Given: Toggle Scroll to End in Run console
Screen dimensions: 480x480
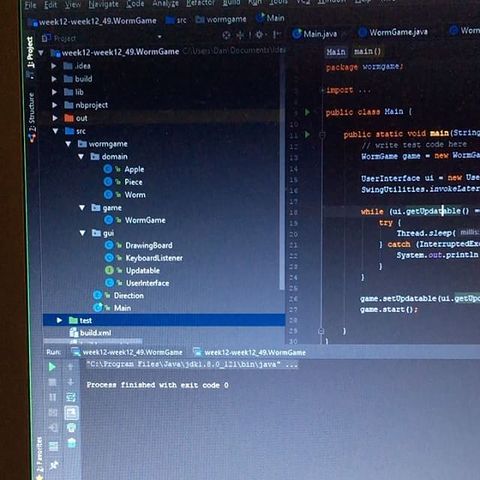Looking at the screenshot, I should tap(71, 413).
